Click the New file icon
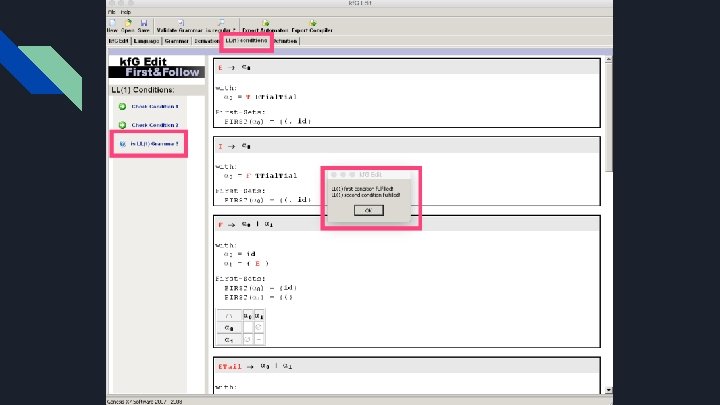 [112, 22]
